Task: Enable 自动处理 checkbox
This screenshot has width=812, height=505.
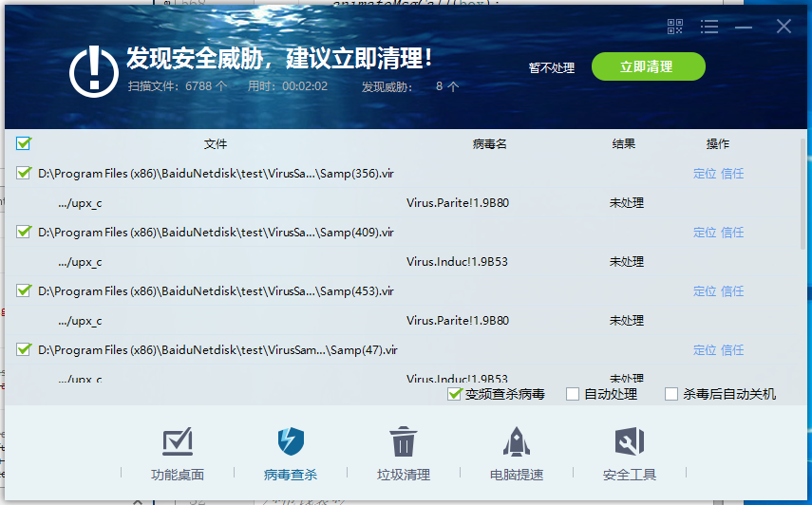Action: coord(573,394)
